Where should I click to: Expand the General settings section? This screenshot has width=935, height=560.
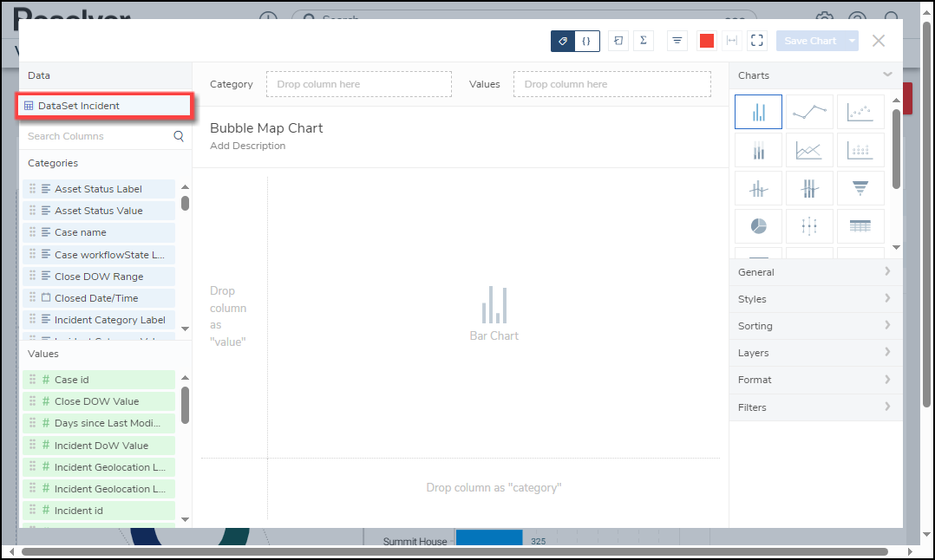[815, 271]
